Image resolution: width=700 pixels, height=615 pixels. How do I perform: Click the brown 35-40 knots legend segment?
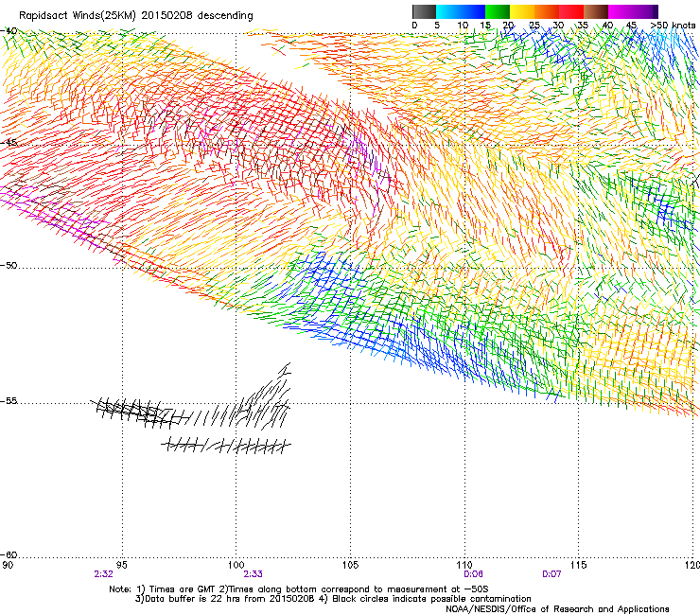[x=596, y=11]
